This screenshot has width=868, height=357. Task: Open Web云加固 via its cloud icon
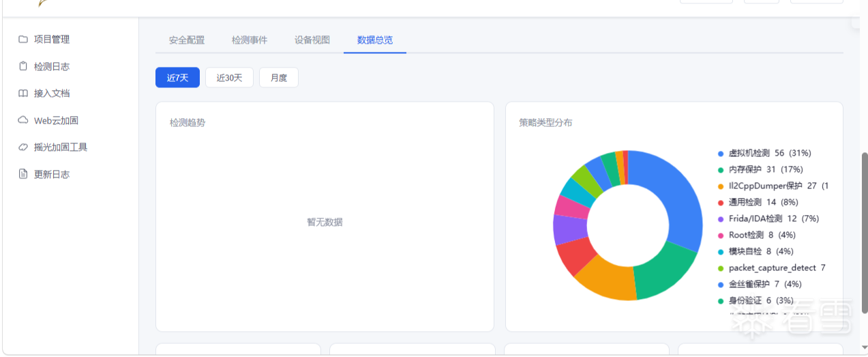click(x=23, y=120)
